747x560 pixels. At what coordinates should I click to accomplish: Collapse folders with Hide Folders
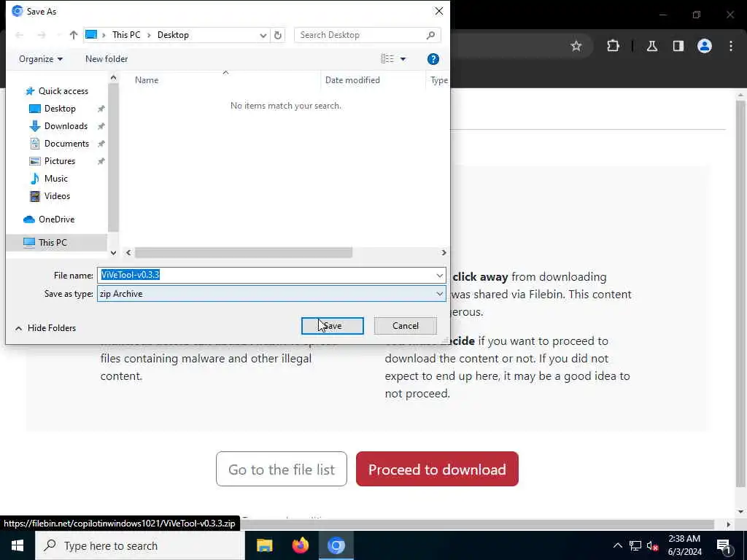click(45, 328)
